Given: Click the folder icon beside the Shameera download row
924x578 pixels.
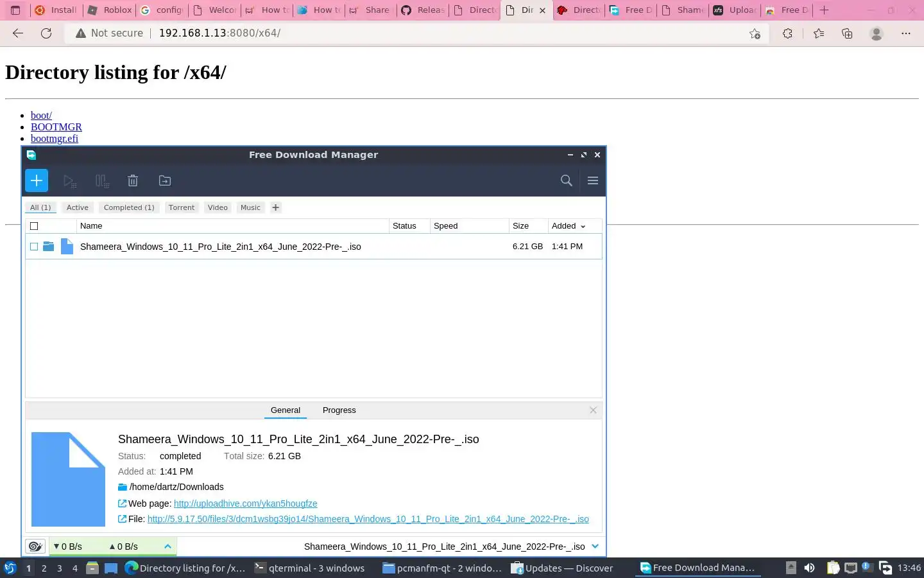Looking at the screenshot, I should [x=48, y=247].
